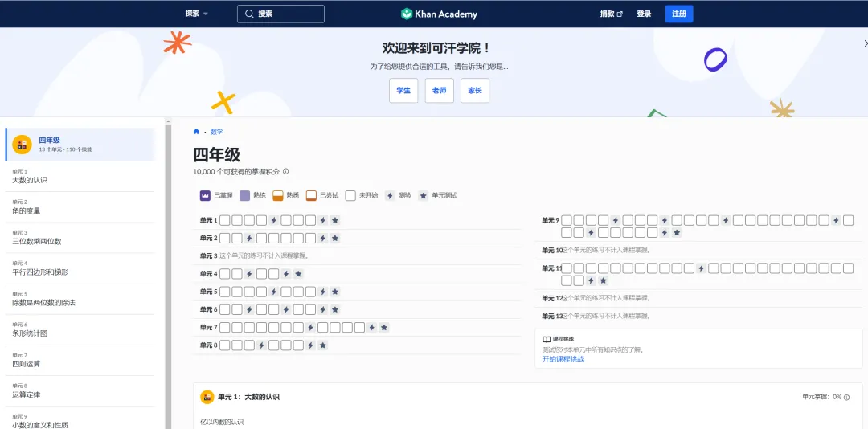Choose the 老师 role button
The width and height of the screenshot is (868, 429).
439,90
